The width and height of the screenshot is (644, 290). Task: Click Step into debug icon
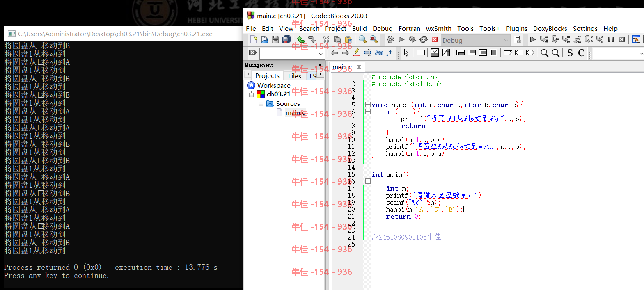[566, 40]
